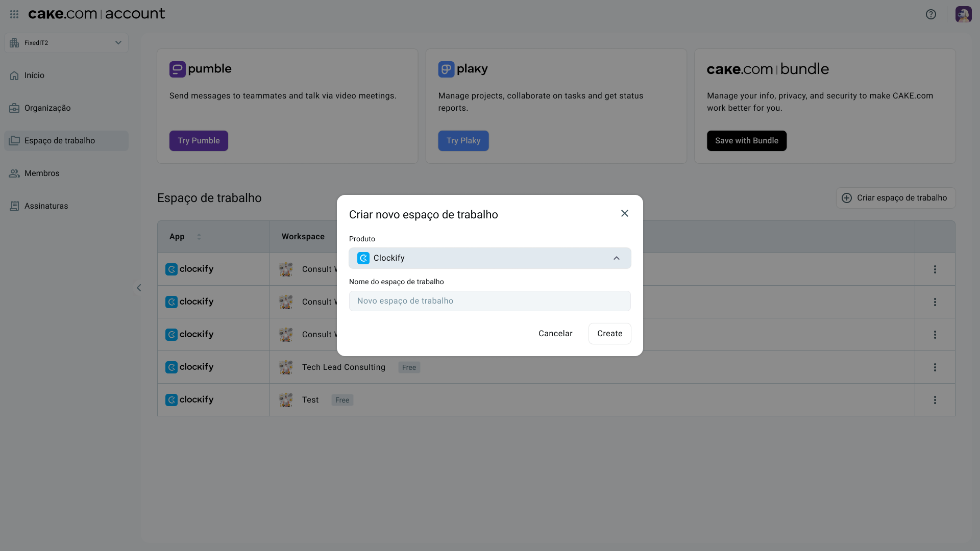
Task: Collapse the sidebar with the chevron arrow
Action: click(139, 288)
